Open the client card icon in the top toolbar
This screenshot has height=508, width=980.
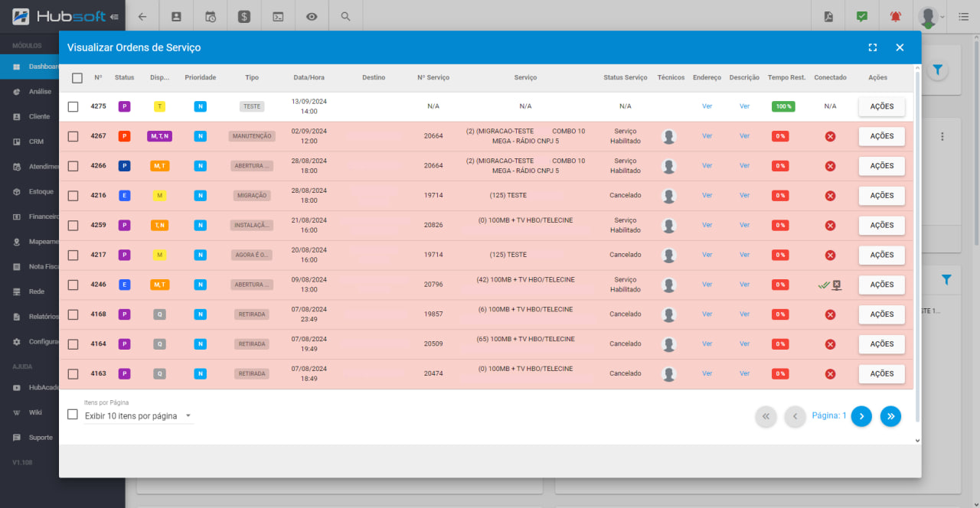176,16
